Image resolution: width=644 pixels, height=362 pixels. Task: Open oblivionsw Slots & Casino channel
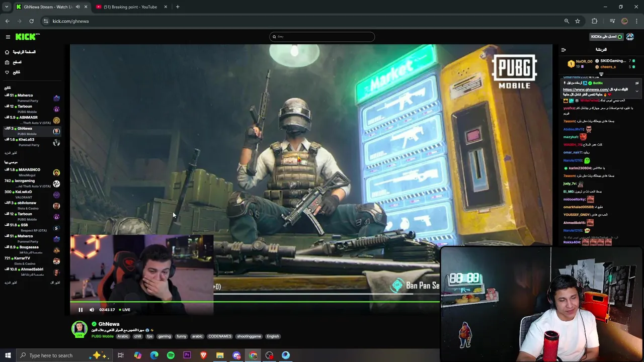pyautogui.click(x=32, y=205)
